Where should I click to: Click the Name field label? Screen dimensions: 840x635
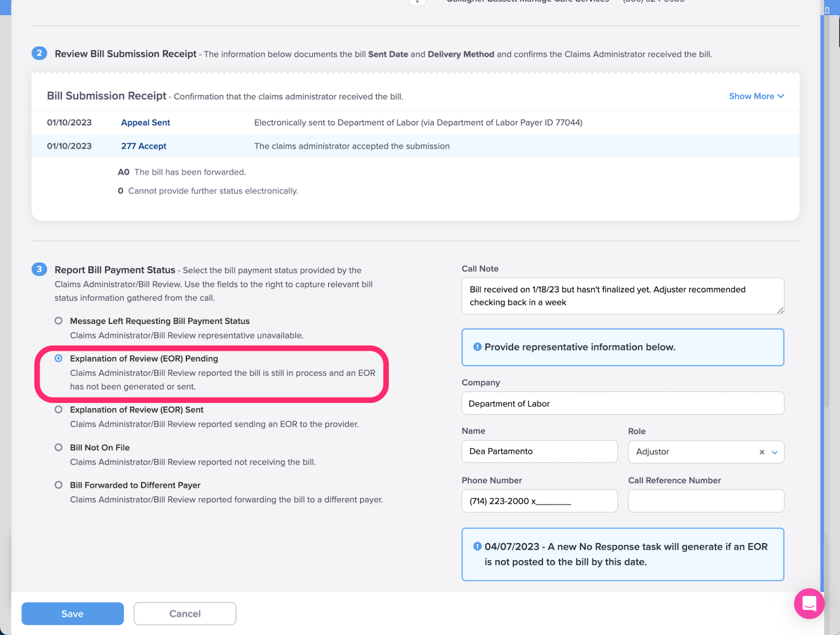pyautogui.click(x=473, y=431)
